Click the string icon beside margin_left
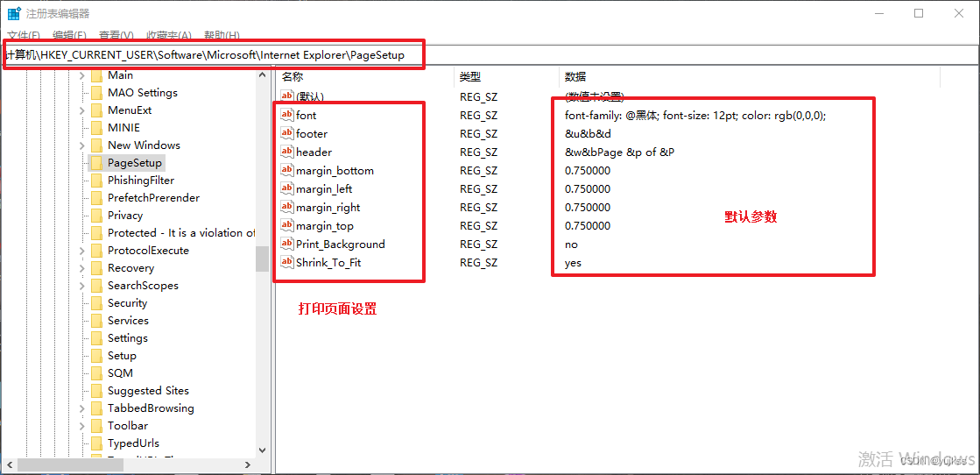Viewport: 980px width, 475px height. coord(287,188)
